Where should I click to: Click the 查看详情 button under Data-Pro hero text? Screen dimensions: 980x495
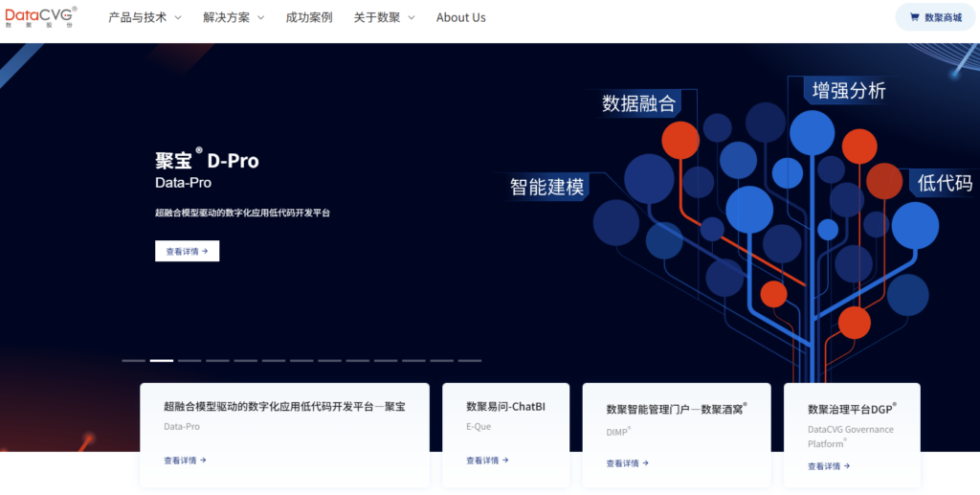pos(187,251)
